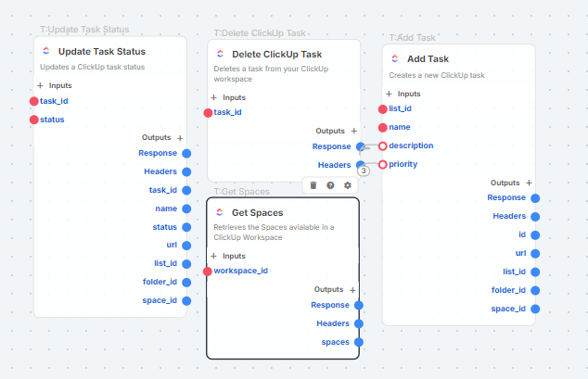
Task: Select the Delete ClickUp Task node title
Action: pyautogui.click(x=276, y=55)
